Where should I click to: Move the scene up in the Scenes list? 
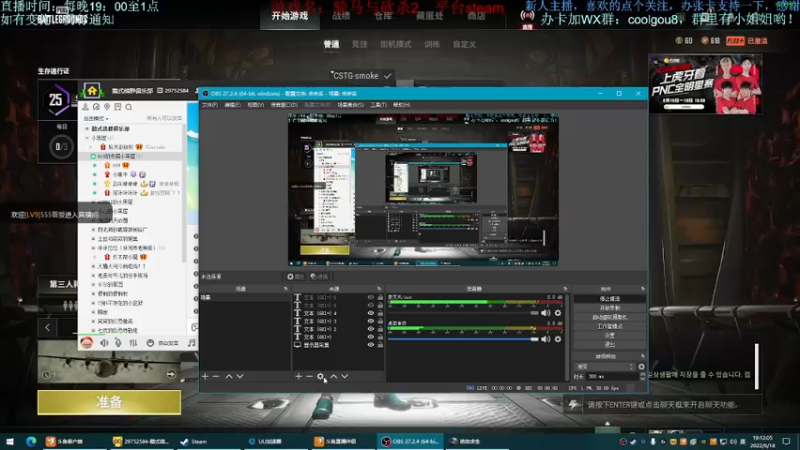coord(229,376)
